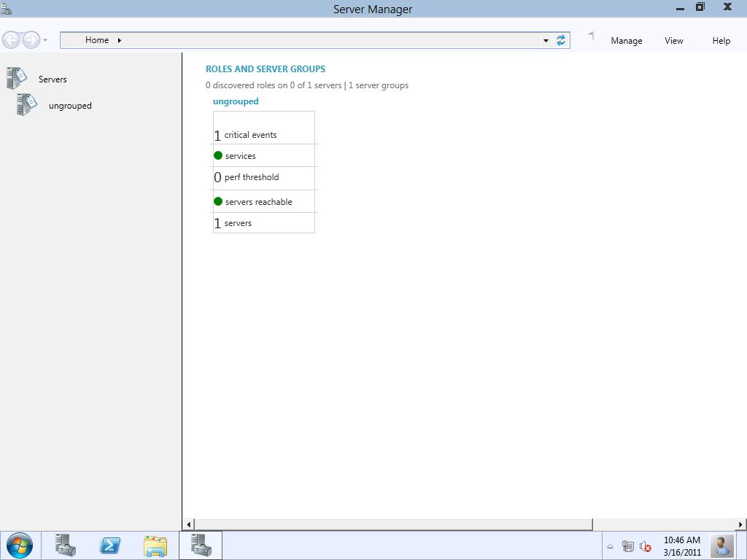Open the notifications flag icon
747x560 pixels.
pos(592,36)
